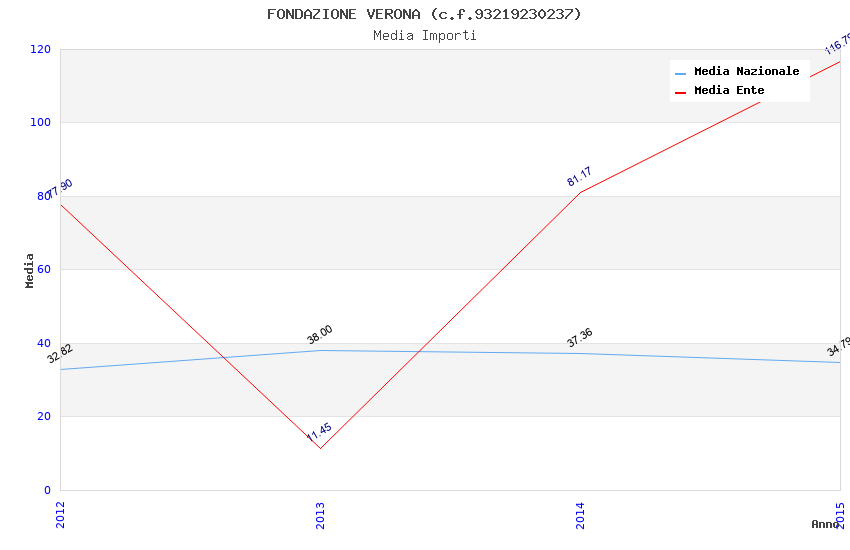The height and width of the screenshot is (550, 850).
Task: Click the Media Nazionale legend entry
Action: tap(746, 71)
